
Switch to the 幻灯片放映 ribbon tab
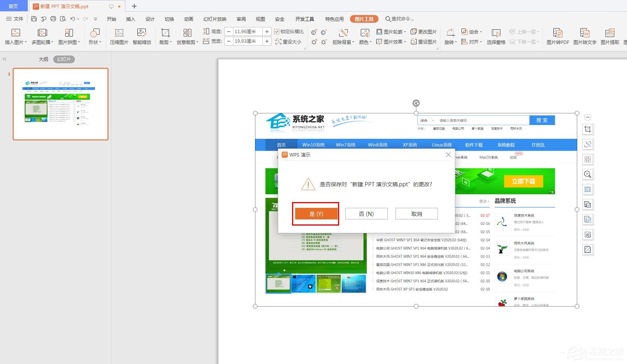(214, 19)
